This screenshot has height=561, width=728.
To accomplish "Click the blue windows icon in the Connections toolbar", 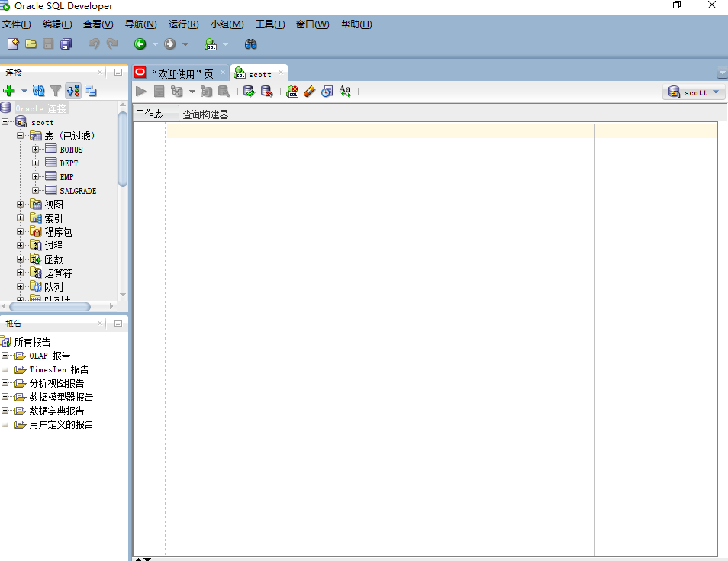I will (x=91, y=91).
